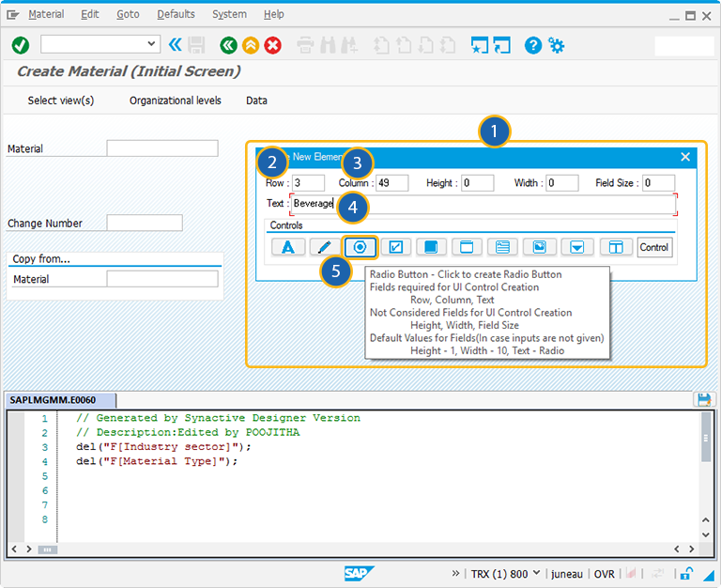The width and height of the screenshot is (721, 588).
Task: Click the Create New Session icon
Action: 480,45
